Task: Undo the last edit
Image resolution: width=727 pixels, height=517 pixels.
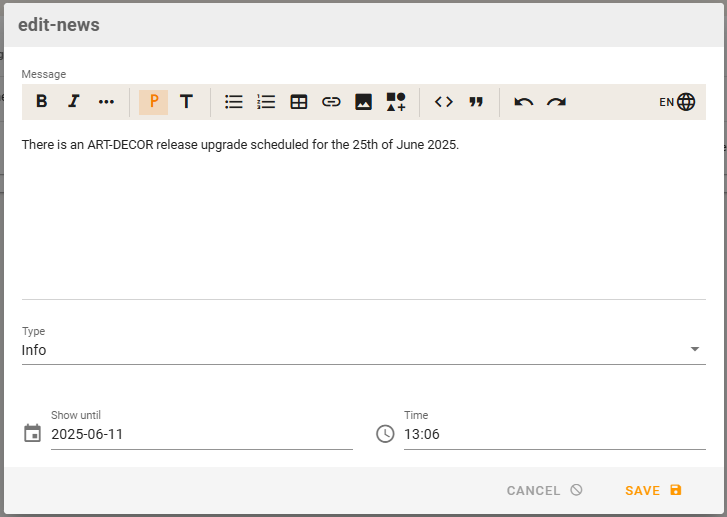Action: coord(524,102)
